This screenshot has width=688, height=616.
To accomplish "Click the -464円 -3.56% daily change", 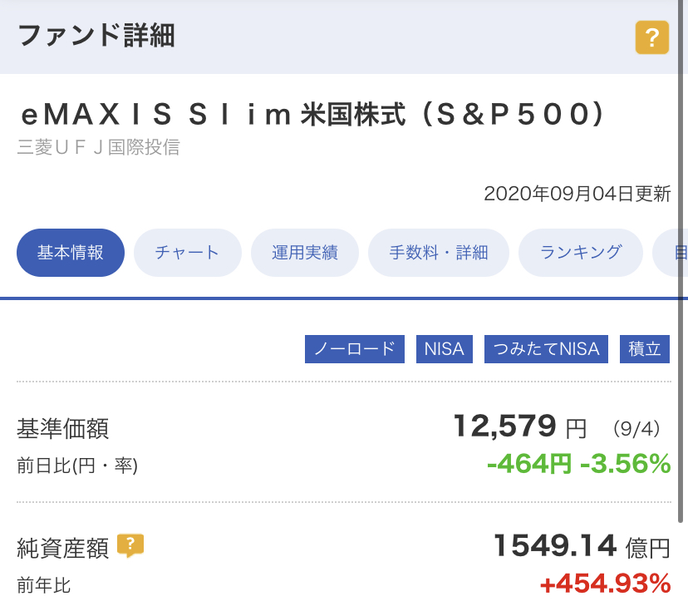I will [x=579, y=463].
